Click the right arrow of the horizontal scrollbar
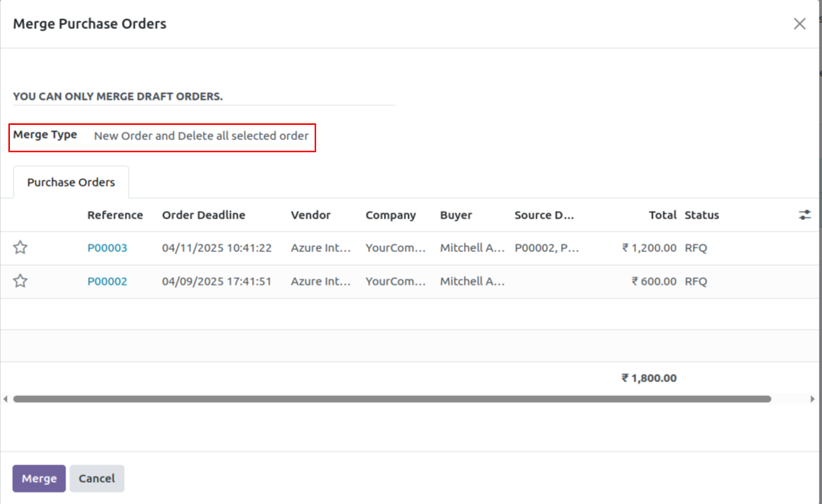Viewport: 822px width, 504px height. tap(812, 398)
